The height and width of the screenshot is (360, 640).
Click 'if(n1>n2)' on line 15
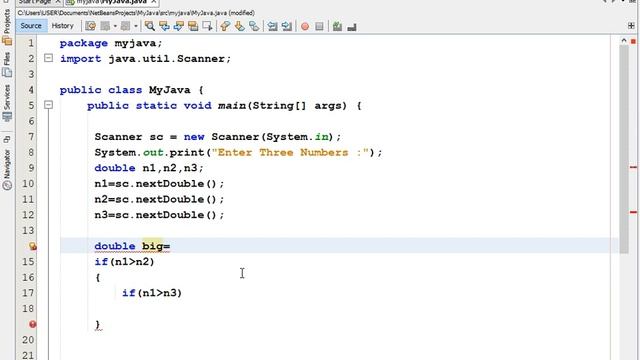coord(124,262)
